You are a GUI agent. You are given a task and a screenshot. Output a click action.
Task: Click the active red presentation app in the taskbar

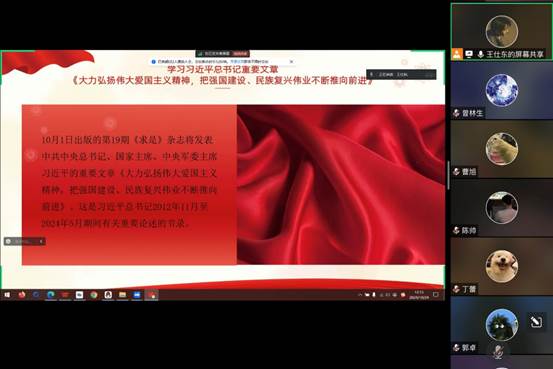(152, 295)
